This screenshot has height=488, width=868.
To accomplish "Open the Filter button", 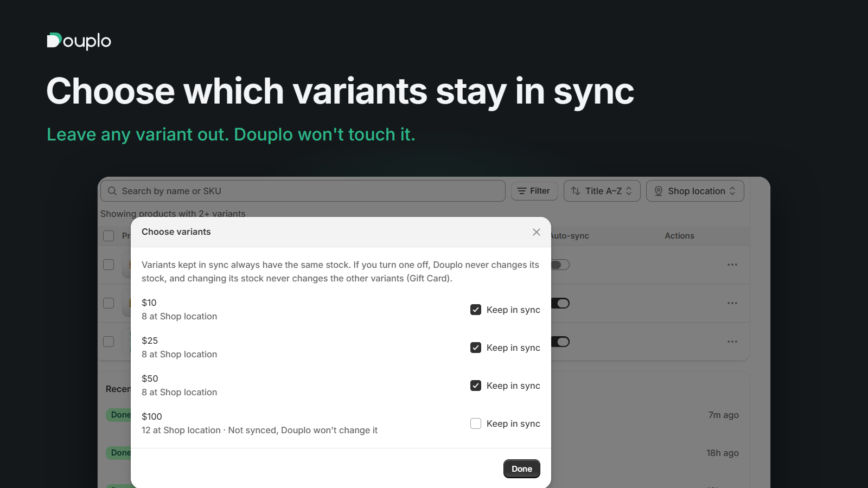I will [534, 191].
